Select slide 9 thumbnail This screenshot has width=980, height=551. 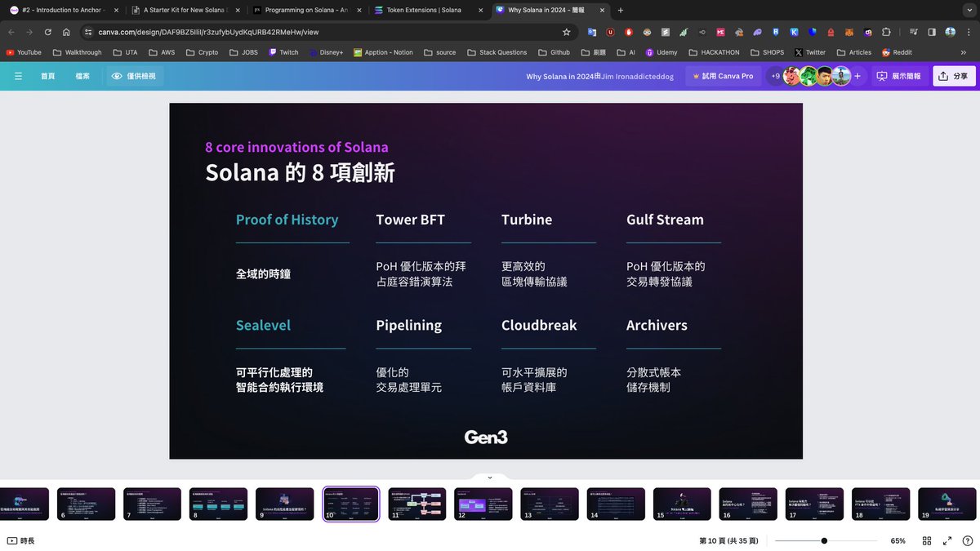point(284,504)
